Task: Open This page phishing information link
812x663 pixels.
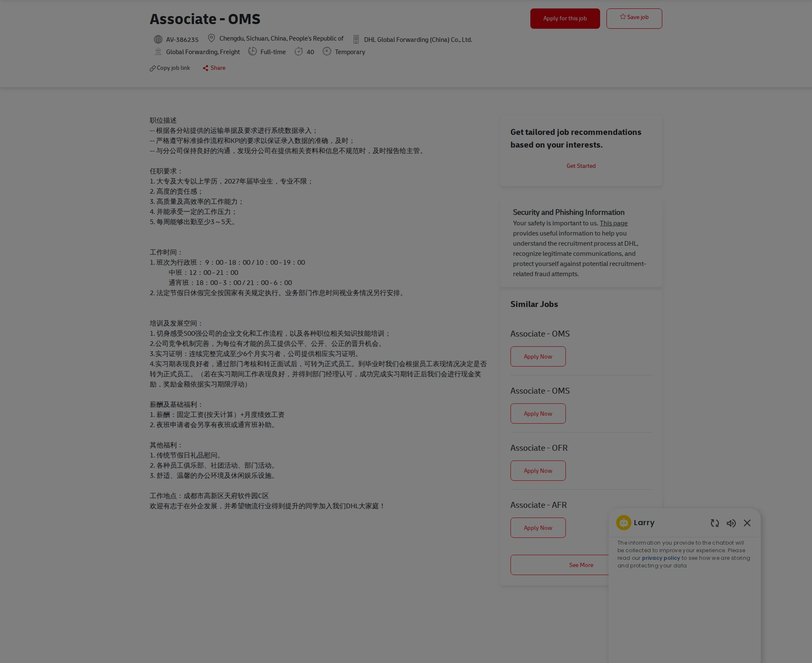Action: pyautogui.click(x=613, y=223)
